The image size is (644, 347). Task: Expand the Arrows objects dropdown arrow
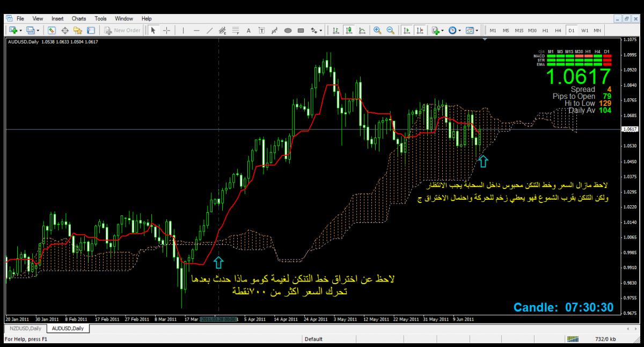click(x=320, y=31)
